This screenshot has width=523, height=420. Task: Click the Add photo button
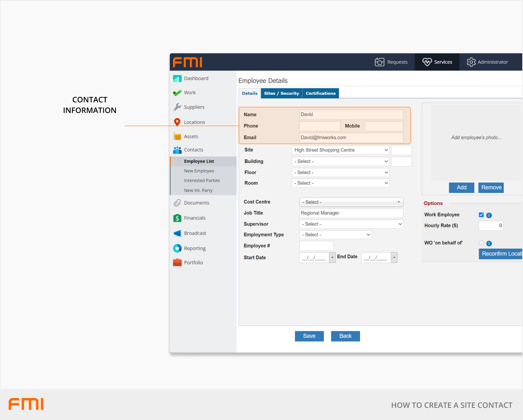(461, 188)
